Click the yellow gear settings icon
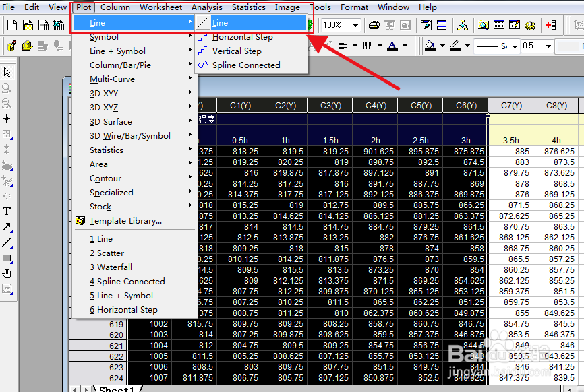Screen dimensions: 584x392 pos(530,25)
